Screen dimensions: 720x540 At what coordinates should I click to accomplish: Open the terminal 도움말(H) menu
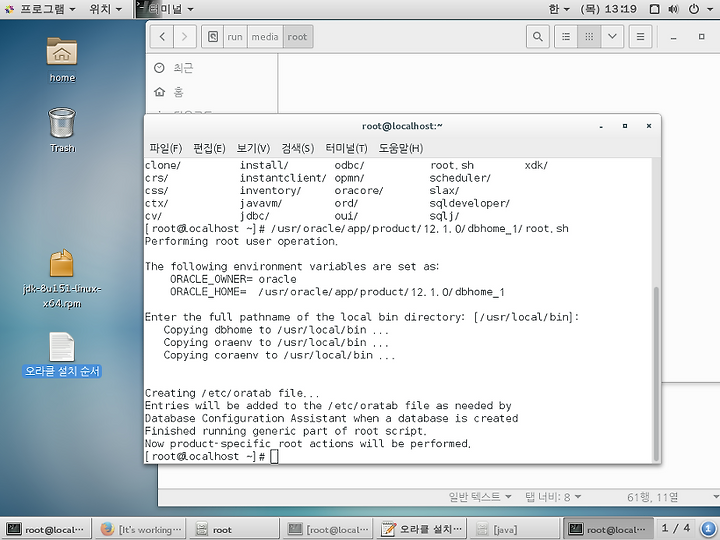[x=400, y=148]
